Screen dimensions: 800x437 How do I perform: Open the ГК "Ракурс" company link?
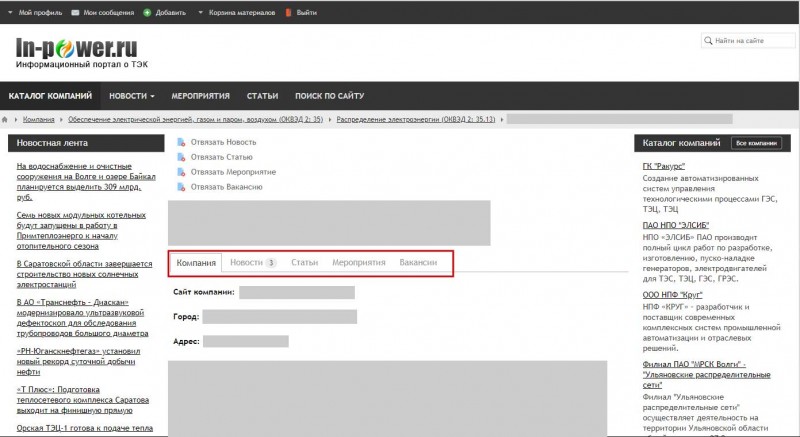(x=663, y=166)
